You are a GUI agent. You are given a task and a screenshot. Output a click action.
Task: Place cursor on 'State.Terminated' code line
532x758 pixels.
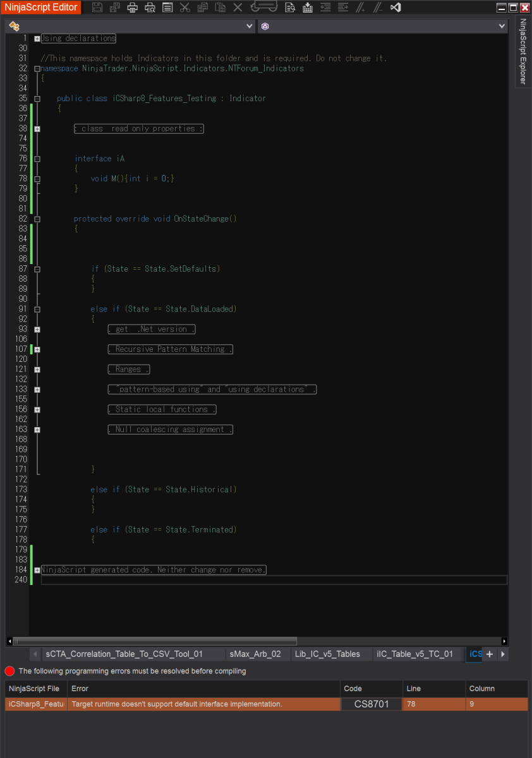[164, 530]
